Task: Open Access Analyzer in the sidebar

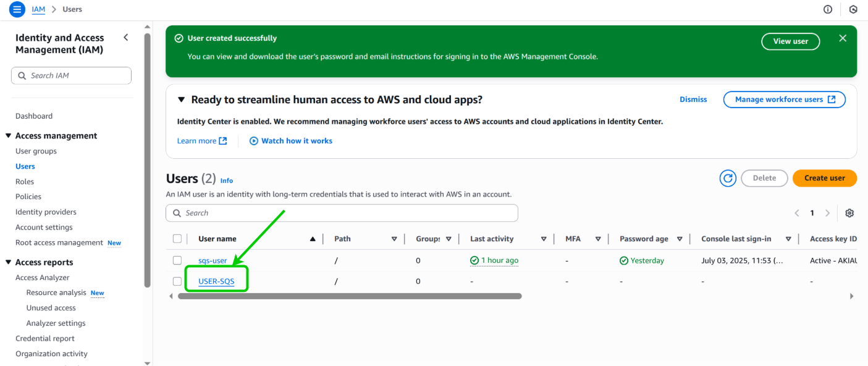Action: [x=43, y=278]
